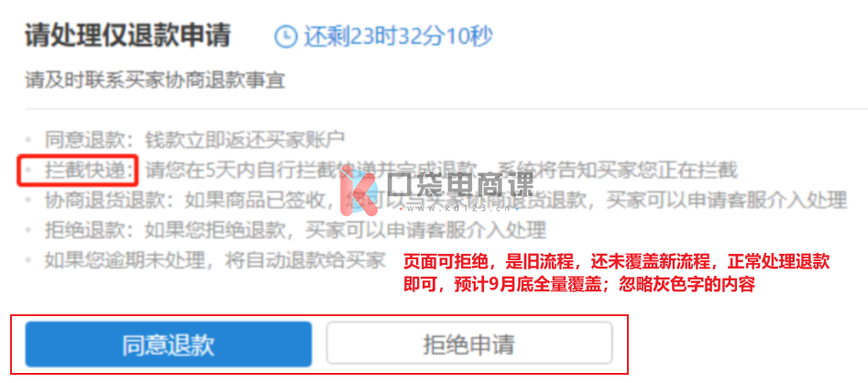868x383 pixels.
Task: Click the bullet dot before 同意退款
Action: coord(29,139)
